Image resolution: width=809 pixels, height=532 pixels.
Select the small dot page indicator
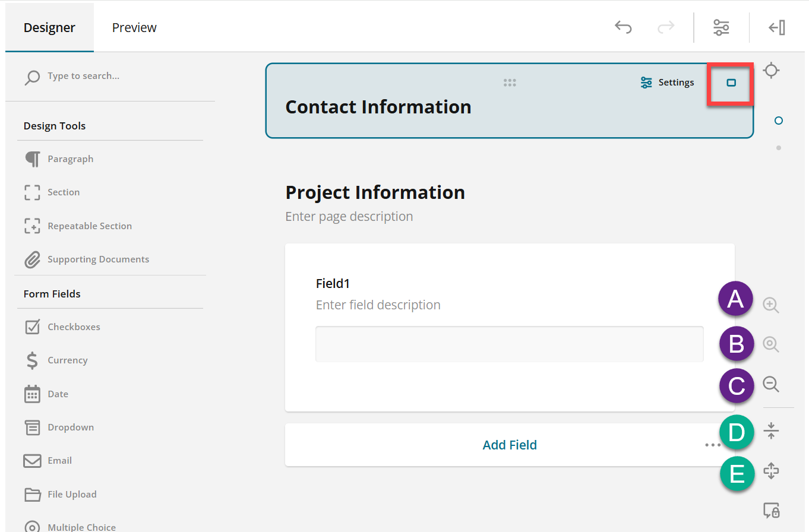[x=779, y=148]
